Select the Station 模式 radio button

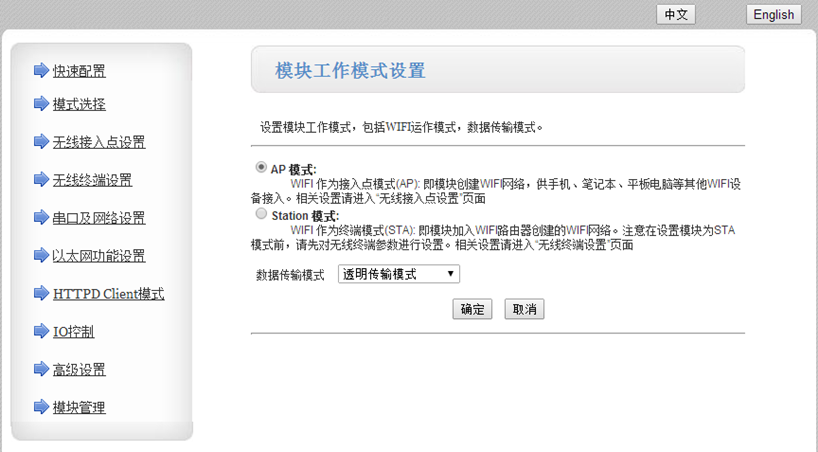262,214
